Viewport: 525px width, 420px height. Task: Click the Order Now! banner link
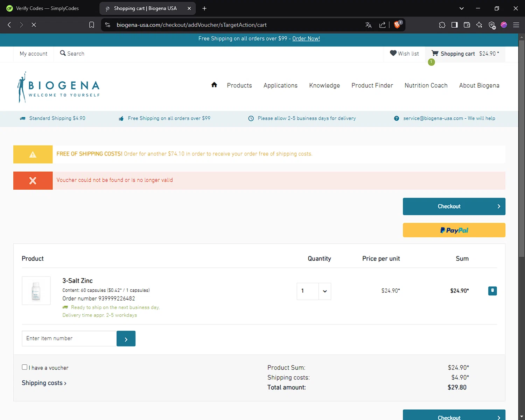(306, 38)
